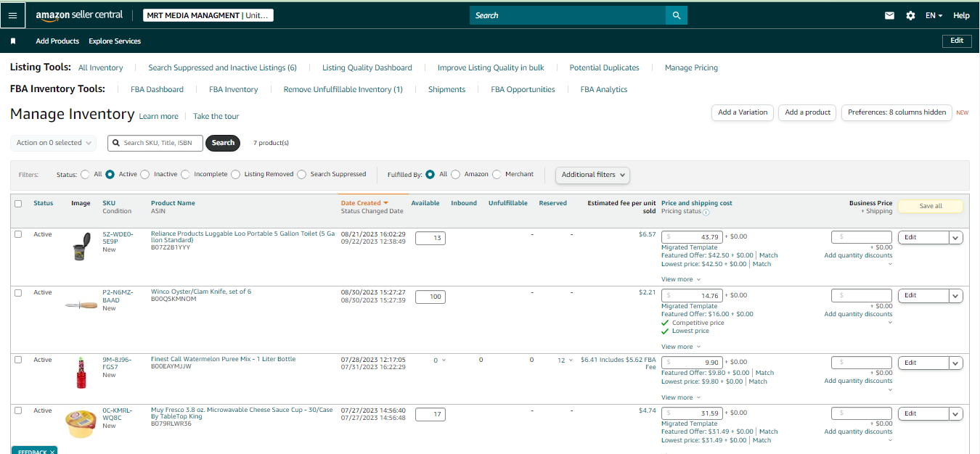Choose the All status radio button
Image resolution: width=980 pixels, height=454 pixels.
click(x=86, y=174)
